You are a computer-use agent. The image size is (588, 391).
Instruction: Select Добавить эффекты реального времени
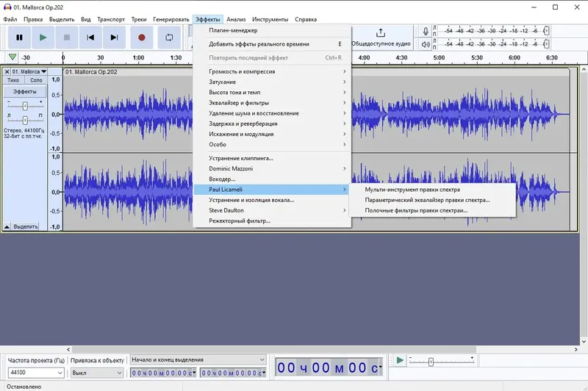click(x=272, y=44)
